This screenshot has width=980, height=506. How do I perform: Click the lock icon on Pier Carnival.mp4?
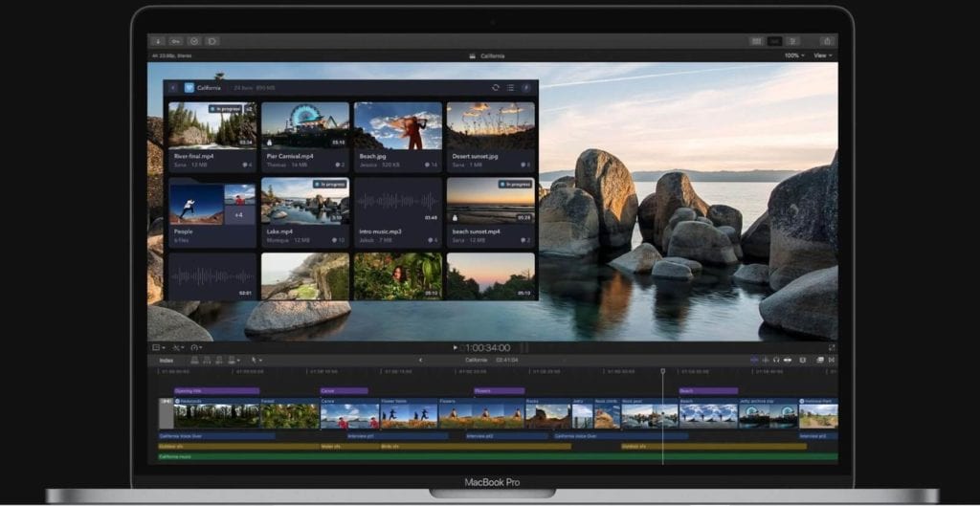tap(269, 143)
